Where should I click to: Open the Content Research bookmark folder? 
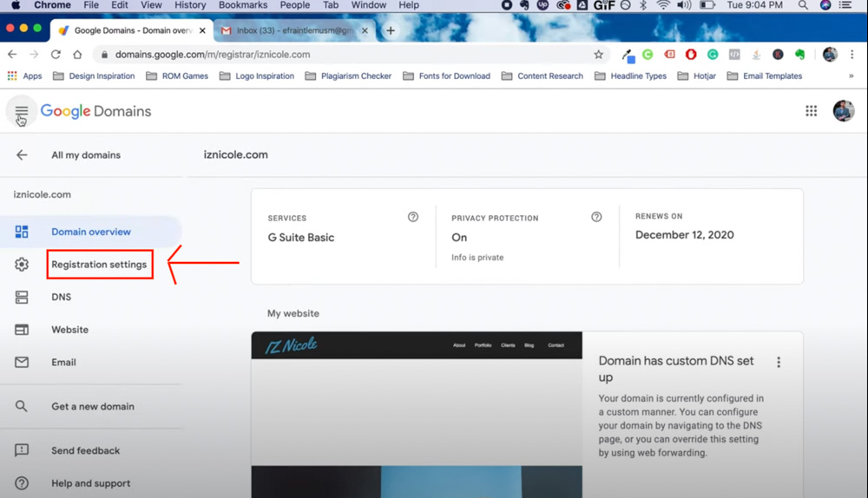point(542,75)
